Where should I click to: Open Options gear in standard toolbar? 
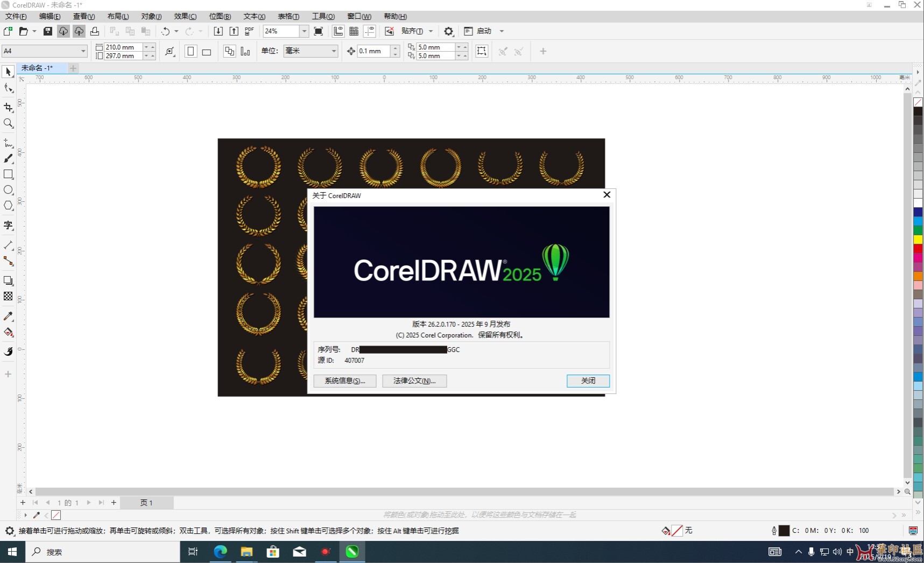(449, 31)
